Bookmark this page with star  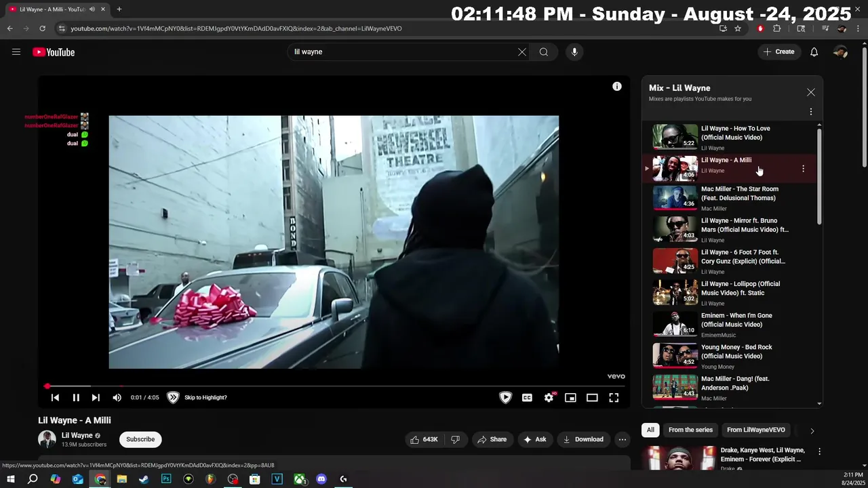coord(738,28)
